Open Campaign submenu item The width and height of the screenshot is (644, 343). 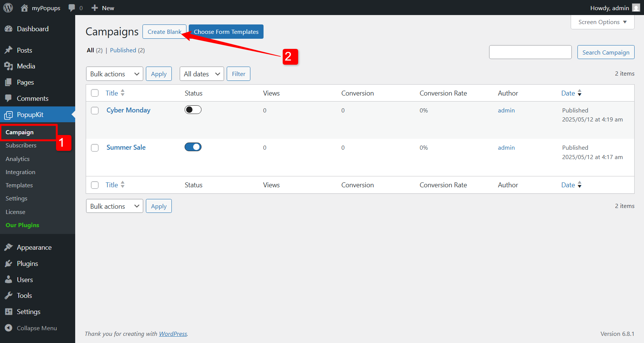(x=20, y=132)
